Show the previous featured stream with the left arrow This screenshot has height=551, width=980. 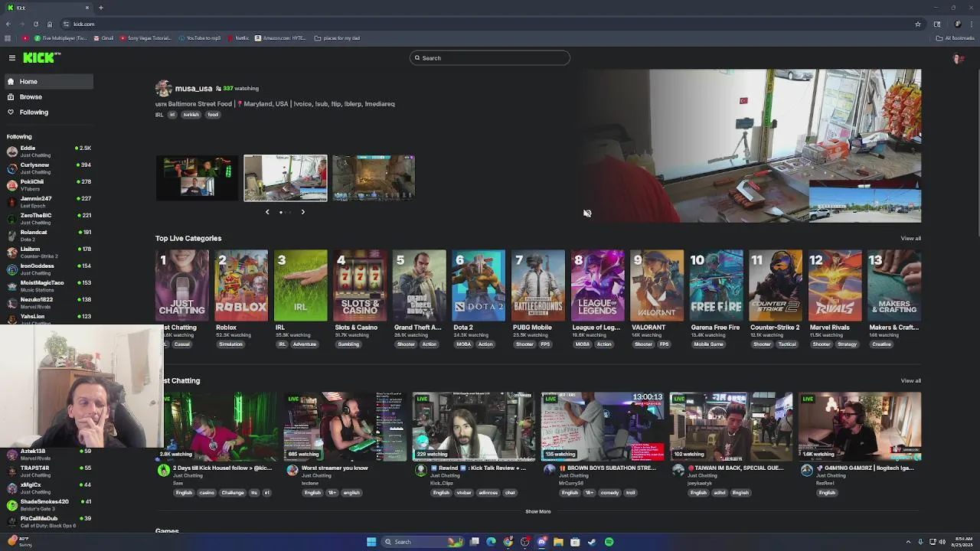pyautogui.click(x=267, y=212)
